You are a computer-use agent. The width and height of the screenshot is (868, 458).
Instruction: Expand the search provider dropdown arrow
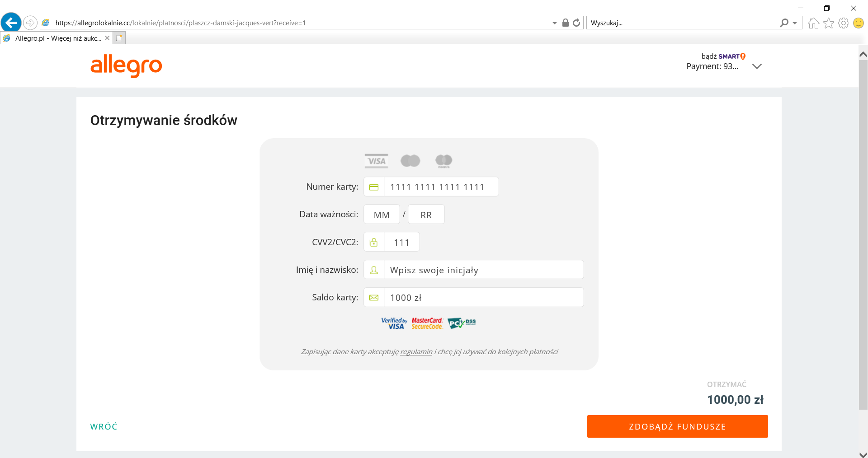[795, 23]
